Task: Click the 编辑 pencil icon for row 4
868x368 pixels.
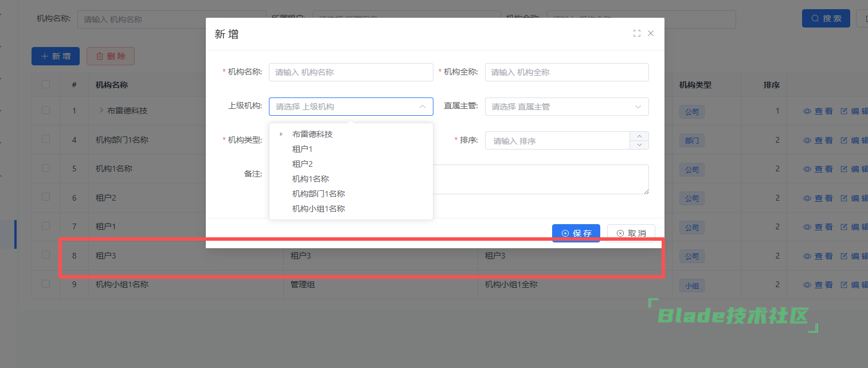Action: 844,140
